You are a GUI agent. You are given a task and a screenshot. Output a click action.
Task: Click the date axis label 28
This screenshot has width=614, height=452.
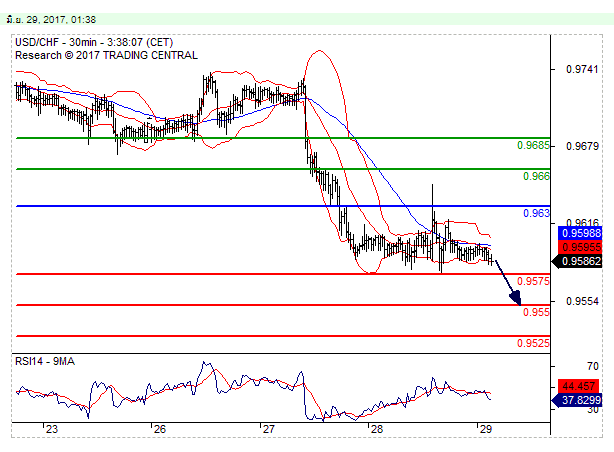click(x=376, y=429)
